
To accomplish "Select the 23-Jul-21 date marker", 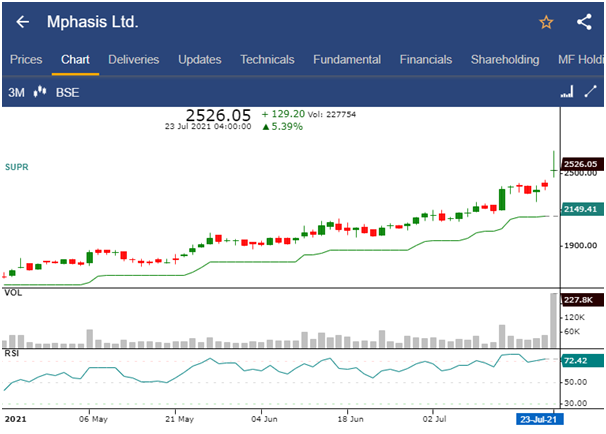I will tap(538, 420).
